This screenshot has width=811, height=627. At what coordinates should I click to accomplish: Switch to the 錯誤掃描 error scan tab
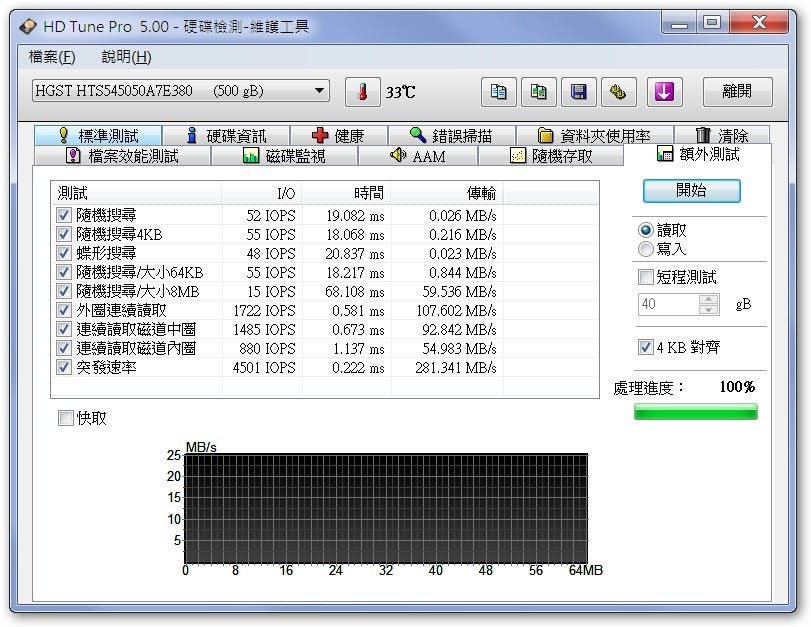pos(450,136)
